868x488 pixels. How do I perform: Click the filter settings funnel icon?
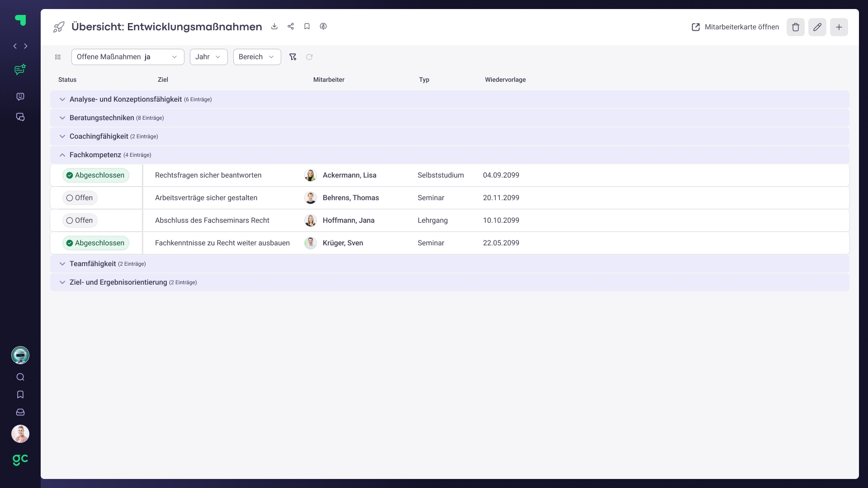point(293,57)
